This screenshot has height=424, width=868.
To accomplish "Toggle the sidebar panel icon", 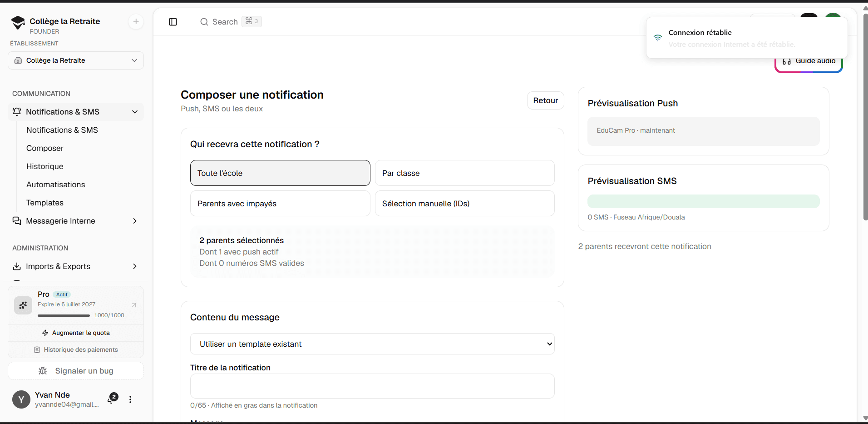I will coord(173,22).
